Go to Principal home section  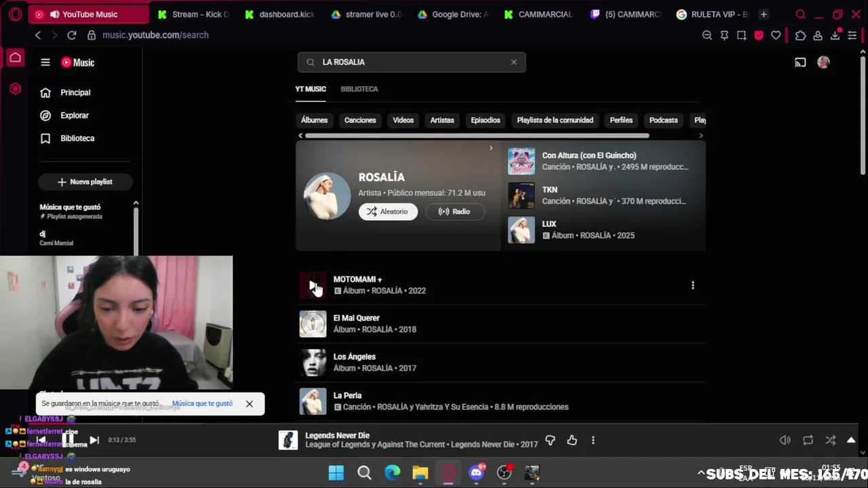coord(75,93)
